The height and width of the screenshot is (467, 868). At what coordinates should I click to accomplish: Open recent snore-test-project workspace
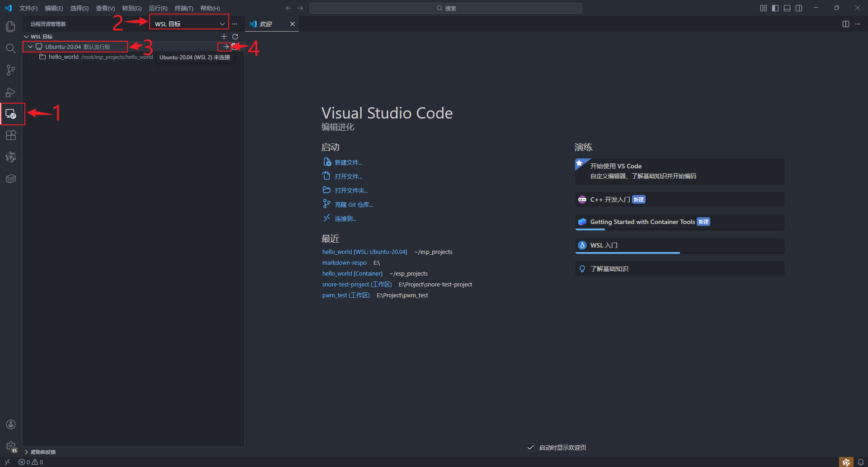coord(357,285)
